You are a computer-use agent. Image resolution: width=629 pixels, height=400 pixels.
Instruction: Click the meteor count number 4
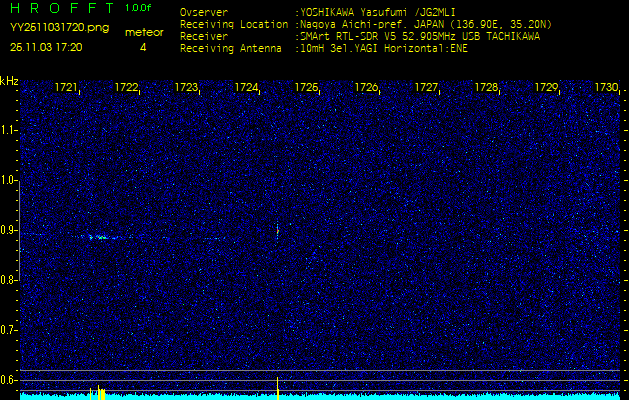[x=143, y=47]
